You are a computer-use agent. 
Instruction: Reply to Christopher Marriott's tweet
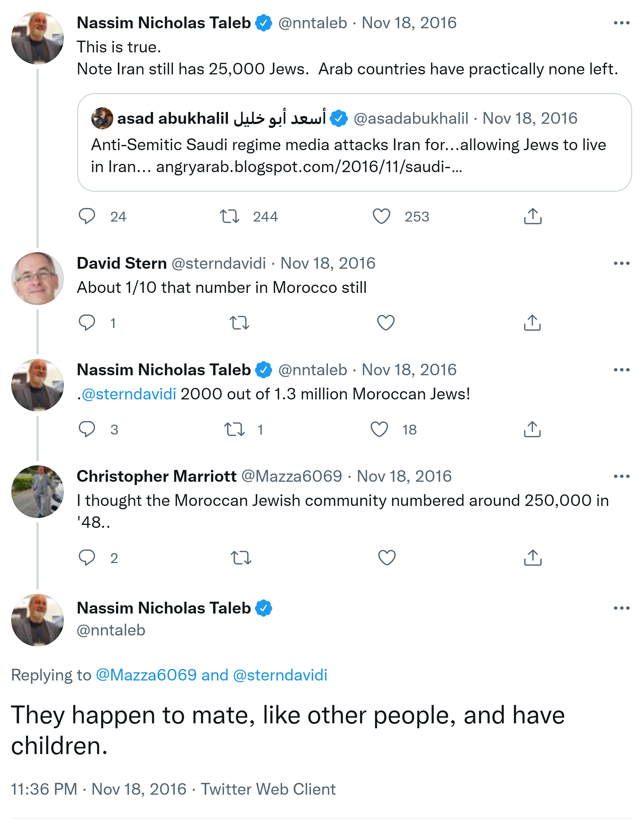tap(87, 558)
